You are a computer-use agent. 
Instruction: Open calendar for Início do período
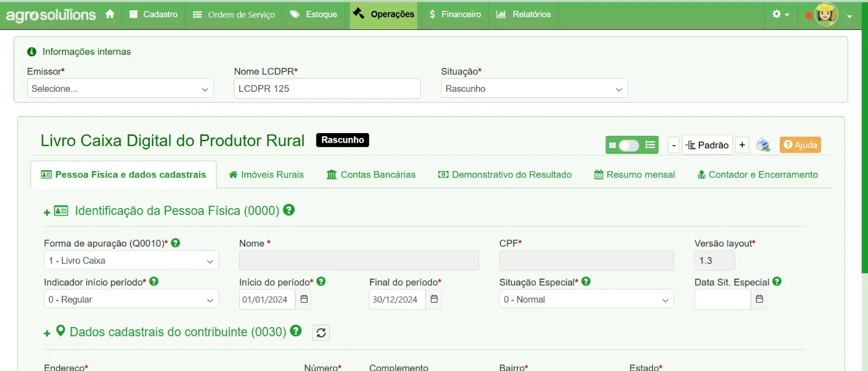304,299
